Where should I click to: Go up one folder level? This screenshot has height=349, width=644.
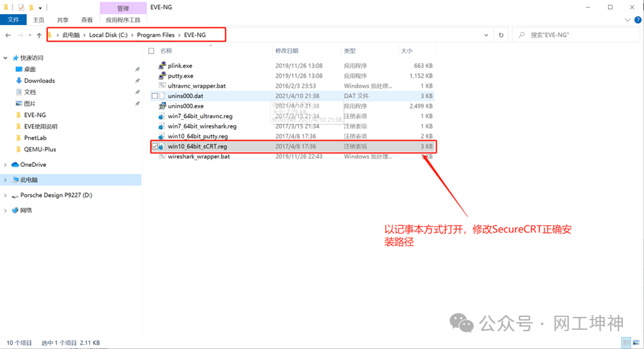39,35
